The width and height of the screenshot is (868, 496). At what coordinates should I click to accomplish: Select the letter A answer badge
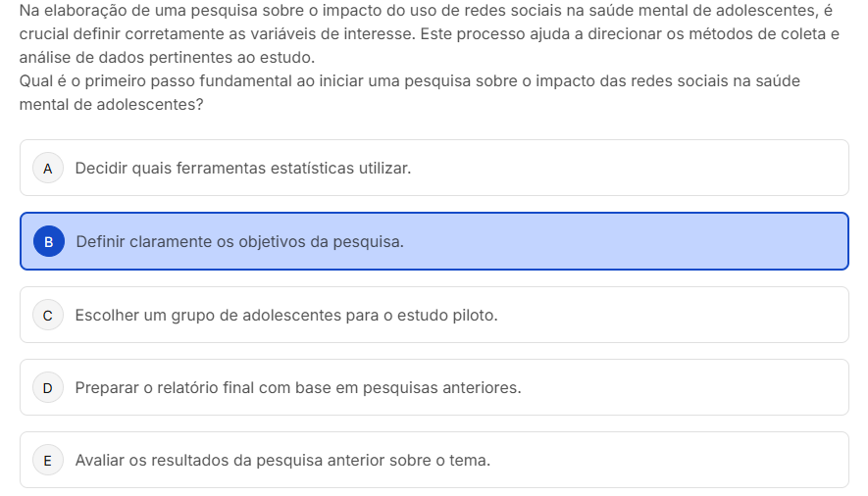tap(47, 168)
